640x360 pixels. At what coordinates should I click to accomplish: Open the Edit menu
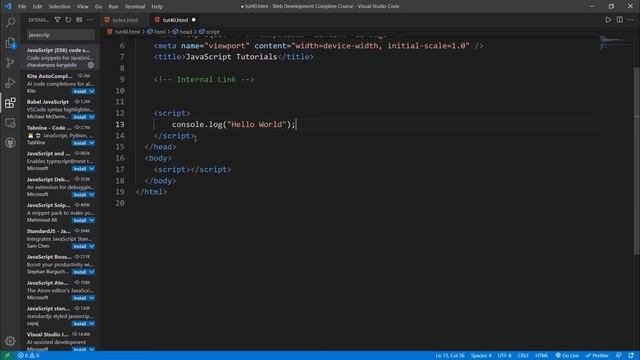click(x=37, y=7)
